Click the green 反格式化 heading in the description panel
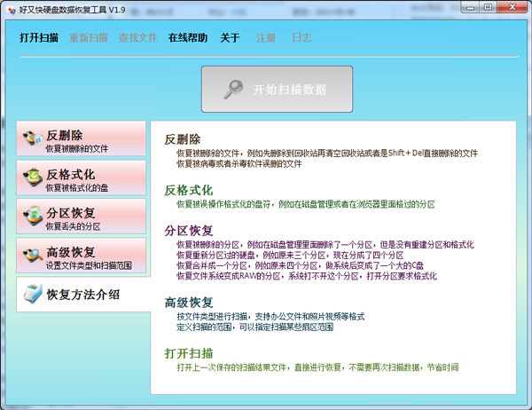532x410 pixels. point(189,190)
